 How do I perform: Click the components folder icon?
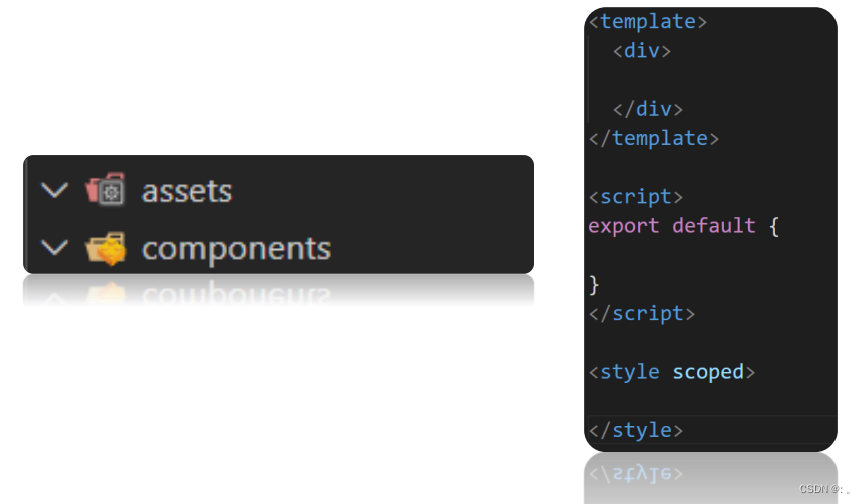point(105,247)
